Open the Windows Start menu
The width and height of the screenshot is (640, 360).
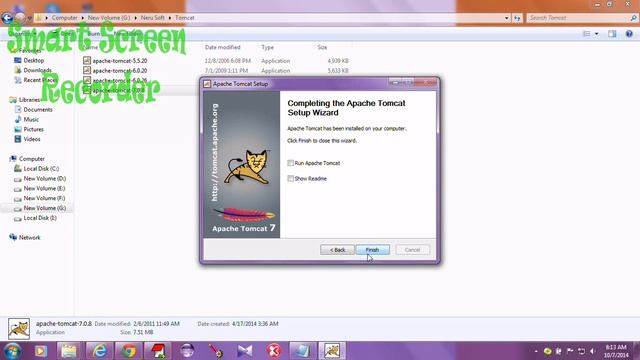click(x=12, y=351)
